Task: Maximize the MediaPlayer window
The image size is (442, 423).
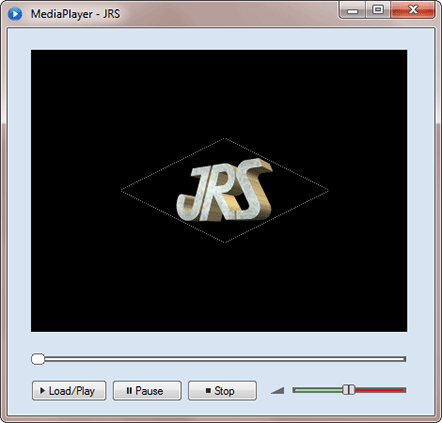Action: tap(378, 10)
